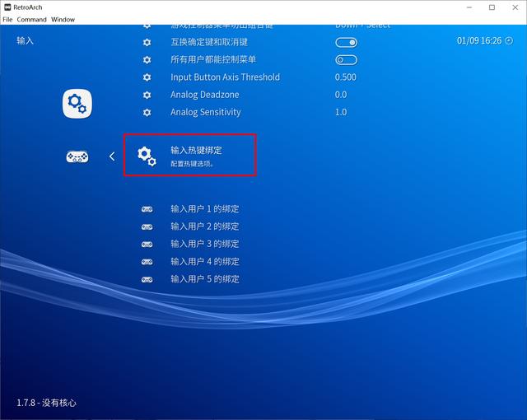Click the 配置热键选项。 description text
Image resolution: width=527 pixels, height=420 pixels.
192,164
